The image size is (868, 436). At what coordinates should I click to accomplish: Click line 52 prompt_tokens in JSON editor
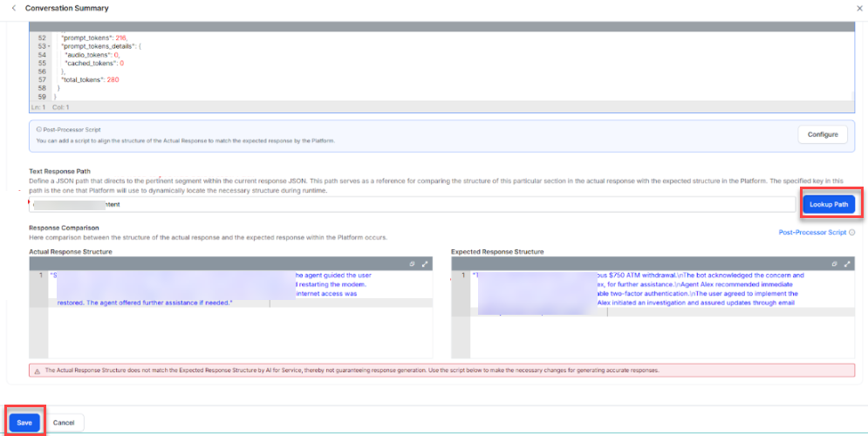coord(94,38)
